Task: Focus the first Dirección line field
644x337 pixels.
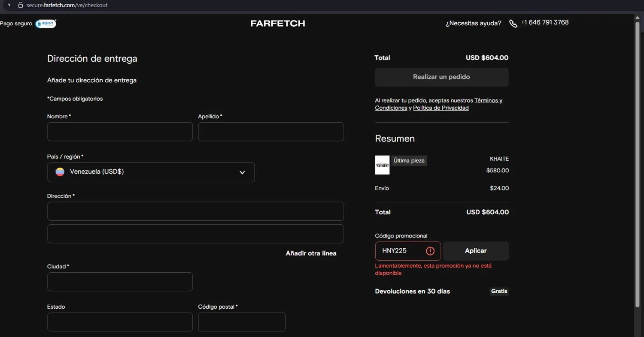Action: (x=195, y=211)
